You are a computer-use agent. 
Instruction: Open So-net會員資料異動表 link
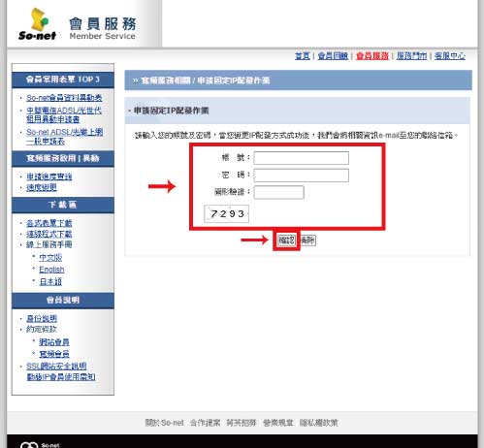[x=64, y=98]
